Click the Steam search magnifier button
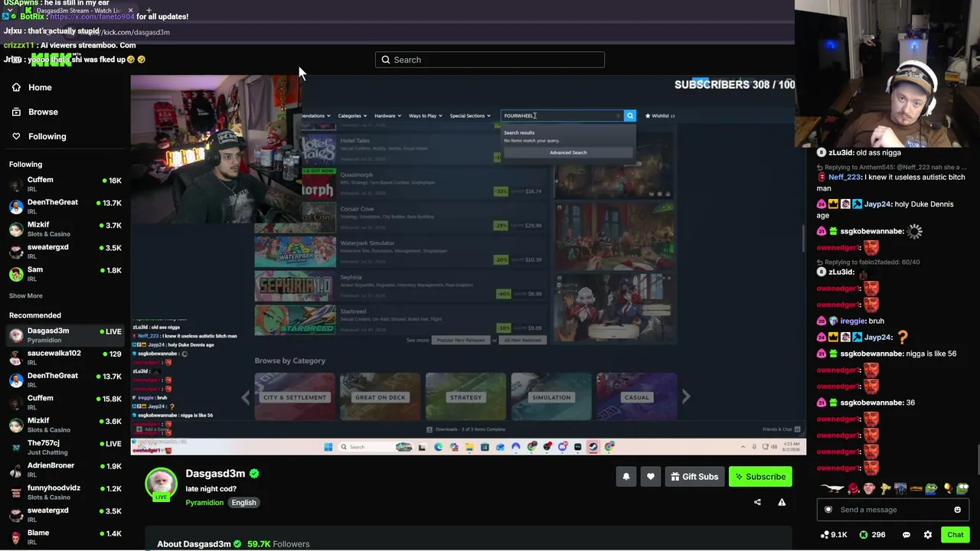Viewport: 980px width, 551px height. point(630,116)
